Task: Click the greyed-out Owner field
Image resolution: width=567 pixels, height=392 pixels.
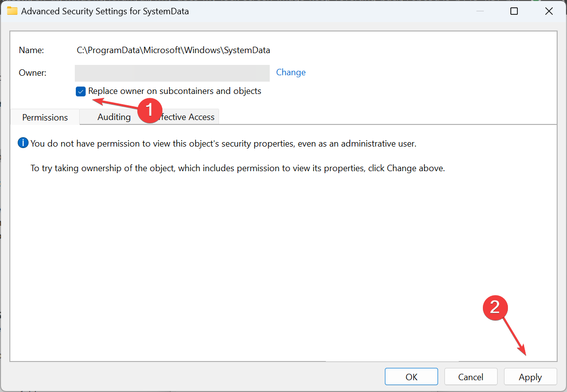Action: 172,73
